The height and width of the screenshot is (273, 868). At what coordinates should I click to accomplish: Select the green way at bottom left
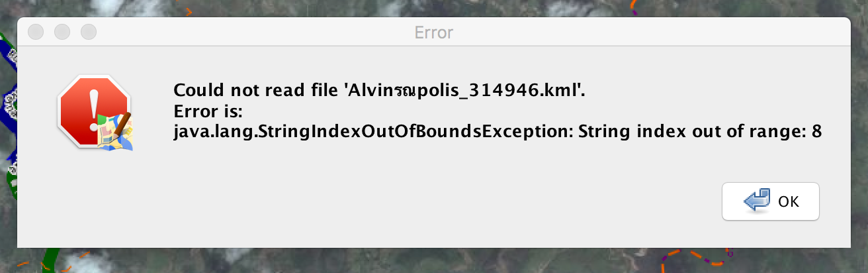(50, 260)
